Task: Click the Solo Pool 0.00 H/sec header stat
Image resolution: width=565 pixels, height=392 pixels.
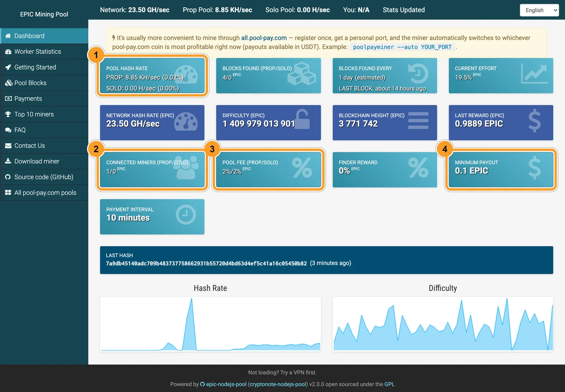Action: coord(298,10)
